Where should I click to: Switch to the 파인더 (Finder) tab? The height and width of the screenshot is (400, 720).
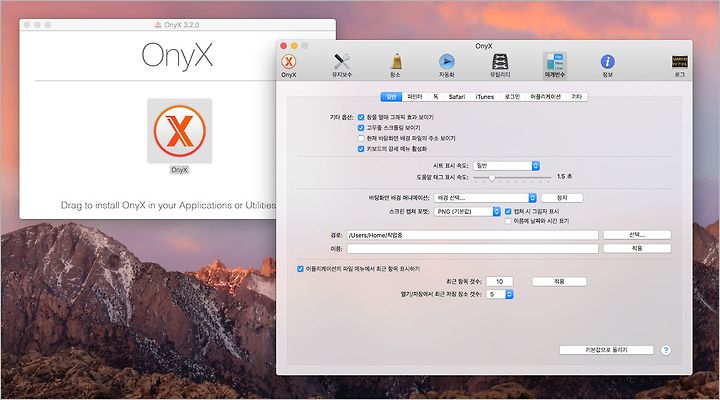(415, 96)
